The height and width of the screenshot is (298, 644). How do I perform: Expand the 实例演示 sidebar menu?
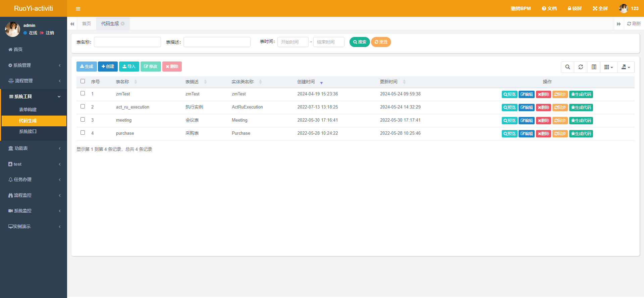pos(34,226)
